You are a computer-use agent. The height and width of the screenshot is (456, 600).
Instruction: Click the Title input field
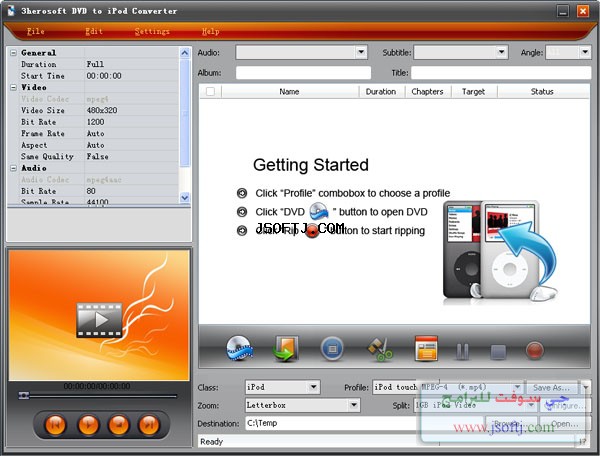click(501, 73)
